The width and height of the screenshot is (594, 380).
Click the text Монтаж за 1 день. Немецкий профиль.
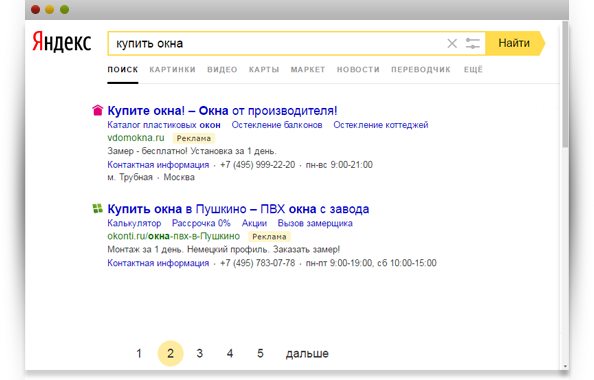coord(188,250)
